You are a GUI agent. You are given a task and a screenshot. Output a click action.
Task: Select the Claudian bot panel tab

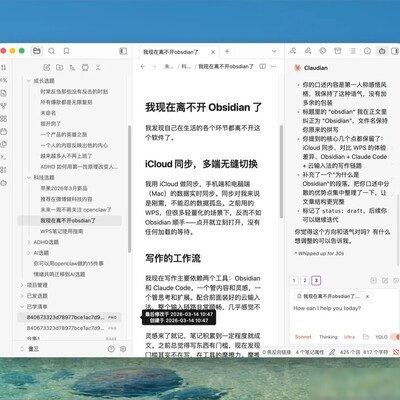coord(382,51)
